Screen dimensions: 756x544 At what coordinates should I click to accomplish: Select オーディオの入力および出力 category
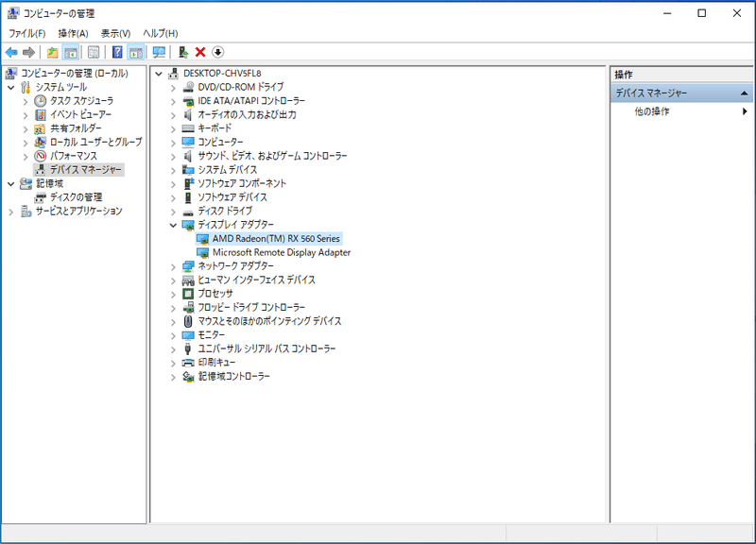[247, 114]
